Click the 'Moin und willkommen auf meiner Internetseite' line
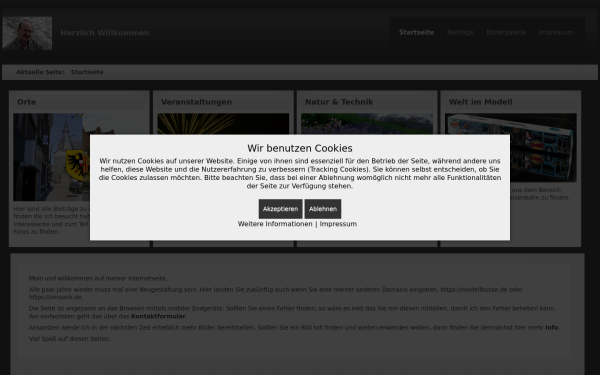Viewport: 600px width, 375px height. [x=98, y=279]
